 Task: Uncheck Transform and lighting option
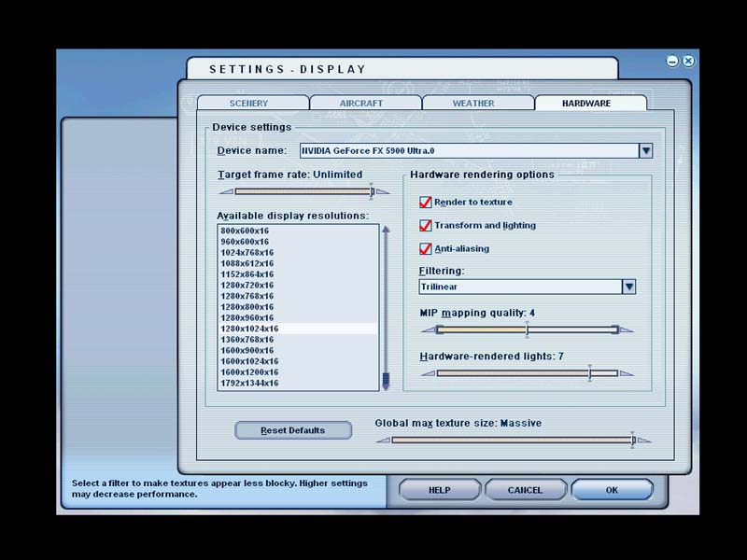coord(426,226)
